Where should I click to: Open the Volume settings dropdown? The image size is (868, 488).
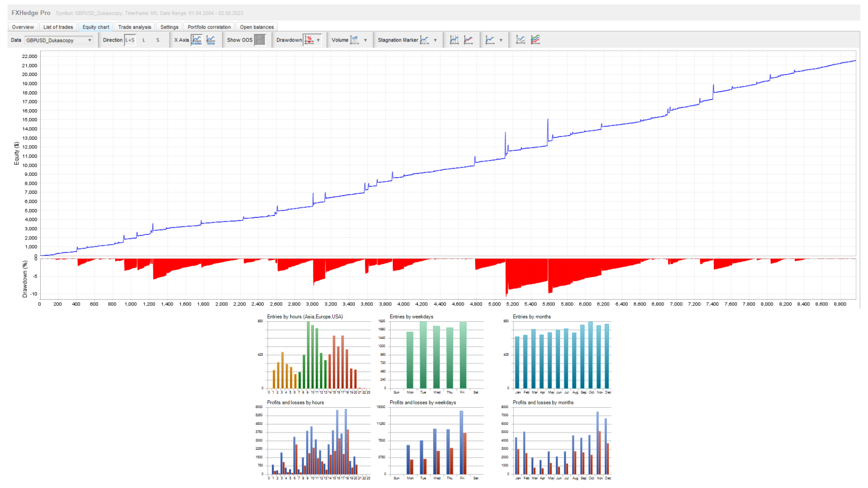365,40
